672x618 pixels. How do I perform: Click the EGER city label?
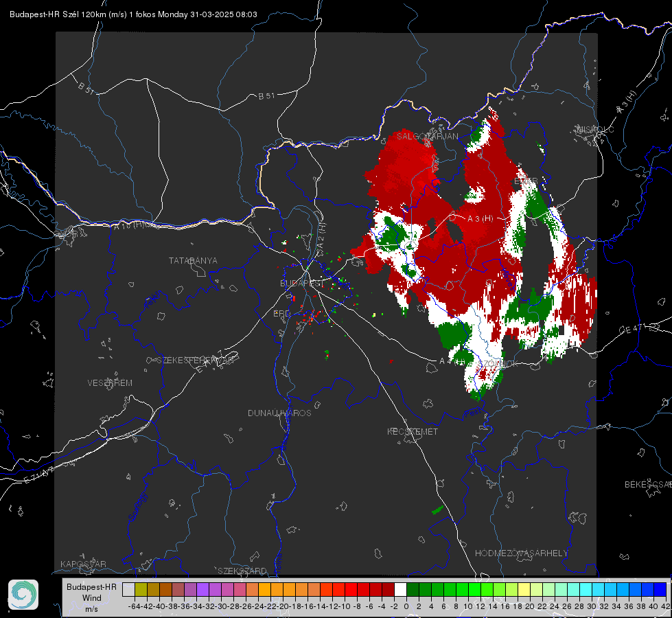click(x=525, y=181)
